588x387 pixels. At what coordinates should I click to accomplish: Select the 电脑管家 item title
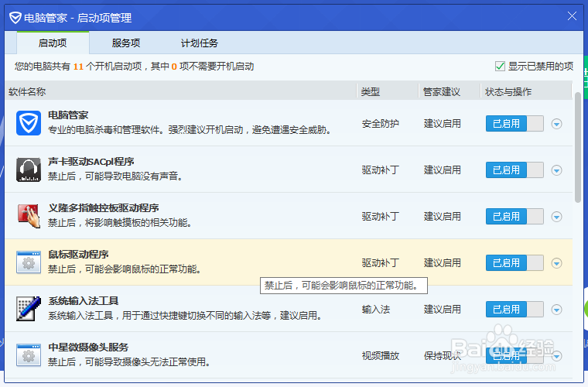click(68, 115)
